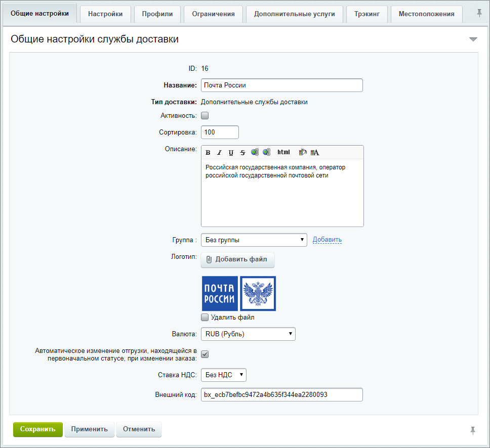Switch description editor to html mode
Screen dimensions: 490x448
283,152
